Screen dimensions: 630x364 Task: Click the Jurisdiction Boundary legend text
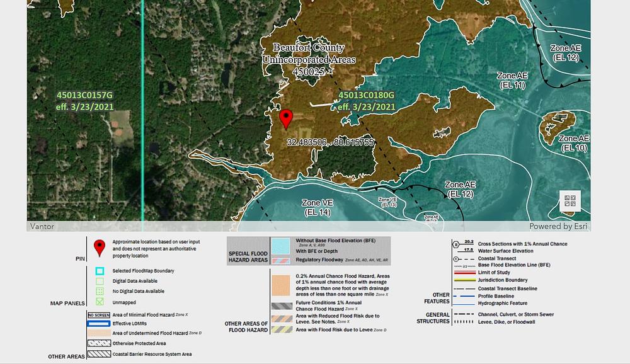pyautogui.click(x=503, y=280)
